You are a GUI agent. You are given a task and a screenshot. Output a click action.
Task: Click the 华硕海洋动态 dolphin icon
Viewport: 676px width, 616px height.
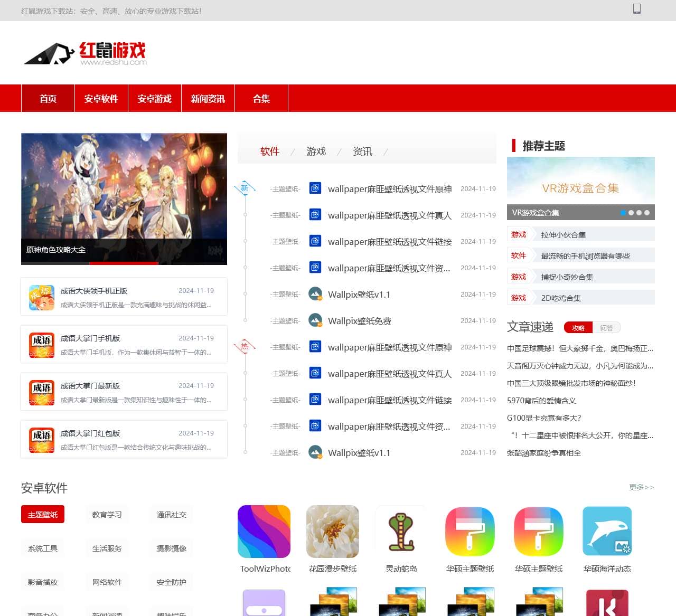click(607, 531)
